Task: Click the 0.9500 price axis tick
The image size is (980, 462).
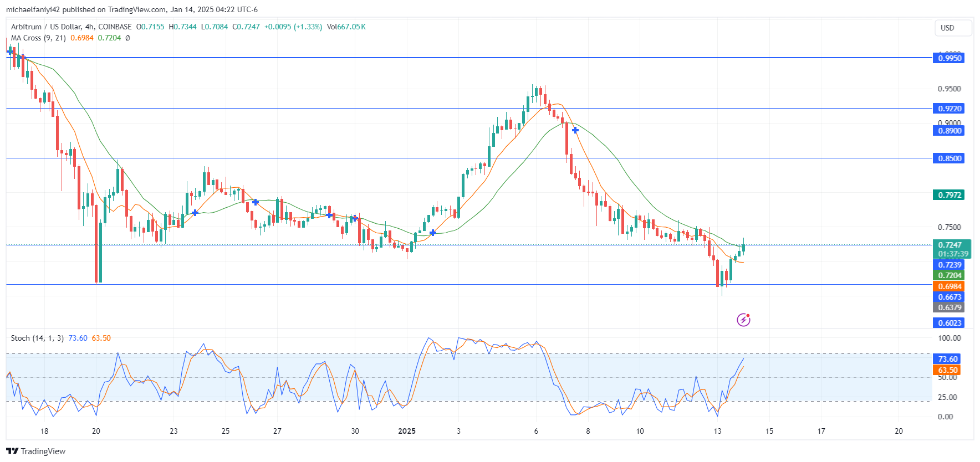Action: (x=949, y=89)
